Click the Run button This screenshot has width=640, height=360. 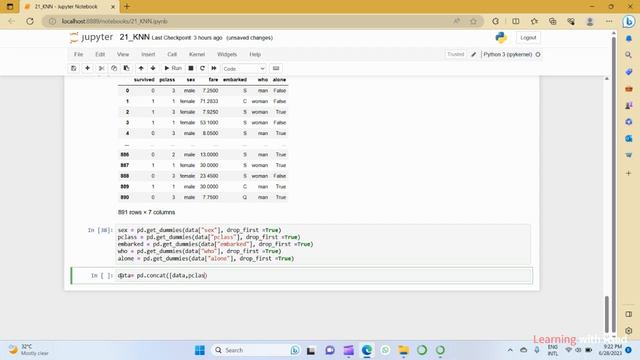point(173,68)
